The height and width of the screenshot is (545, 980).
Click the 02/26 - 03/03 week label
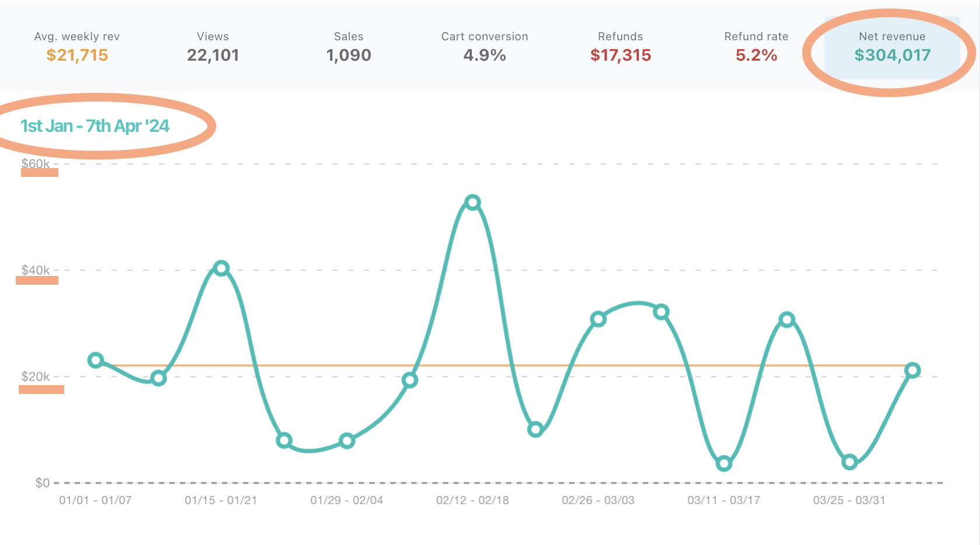pos(598,500)
